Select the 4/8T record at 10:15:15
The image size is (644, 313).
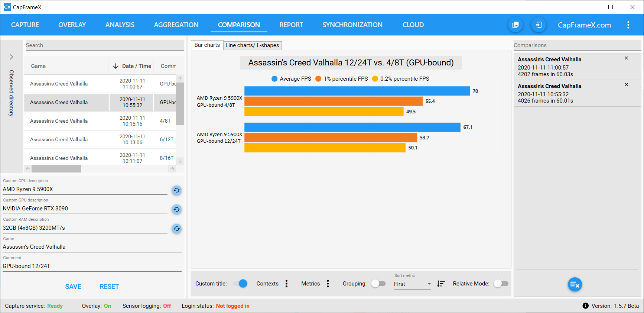coord(100,121)
